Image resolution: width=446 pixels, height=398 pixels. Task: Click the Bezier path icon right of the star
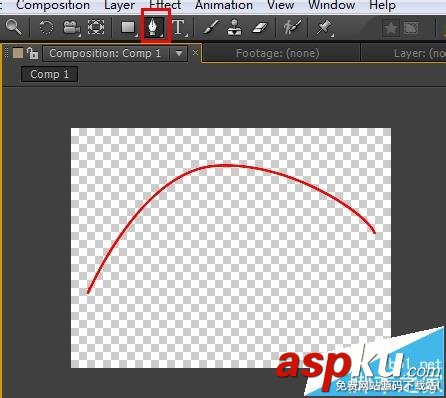tap(411, 28)
